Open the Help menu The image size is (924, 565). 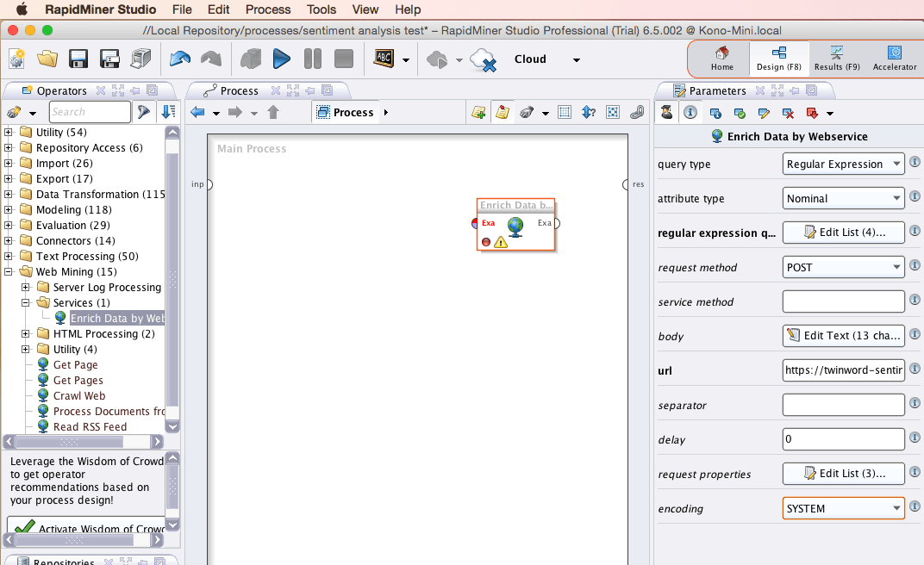tap(408, 9)
